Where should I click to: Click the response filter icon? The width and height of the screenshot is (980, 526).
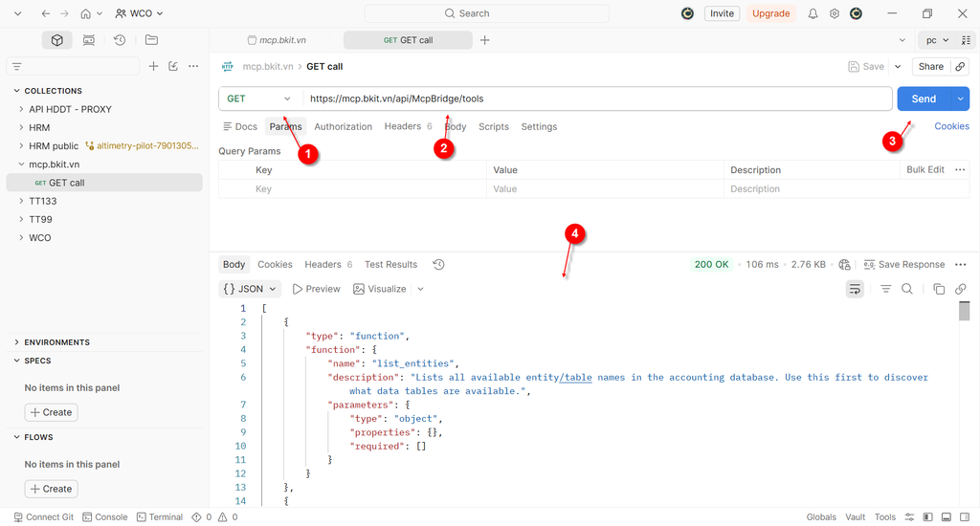pos(885,289)
